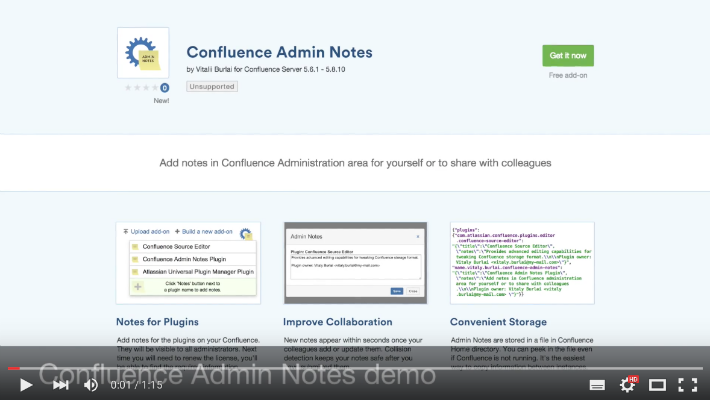Click the Convenient Storage heading
This screenshot has width=710, height=400.
coord(498,322)
